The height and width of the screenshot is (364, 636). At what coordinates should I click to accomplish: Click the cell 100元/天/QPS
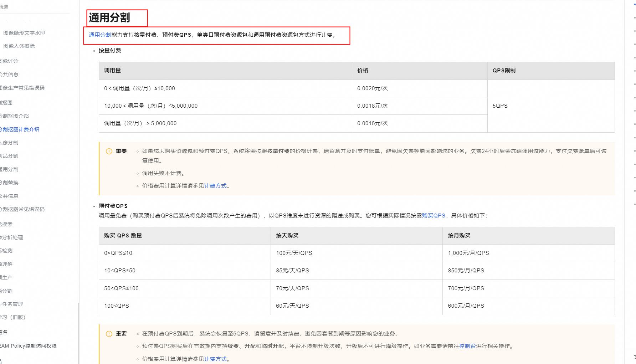(x=357, y=253)
